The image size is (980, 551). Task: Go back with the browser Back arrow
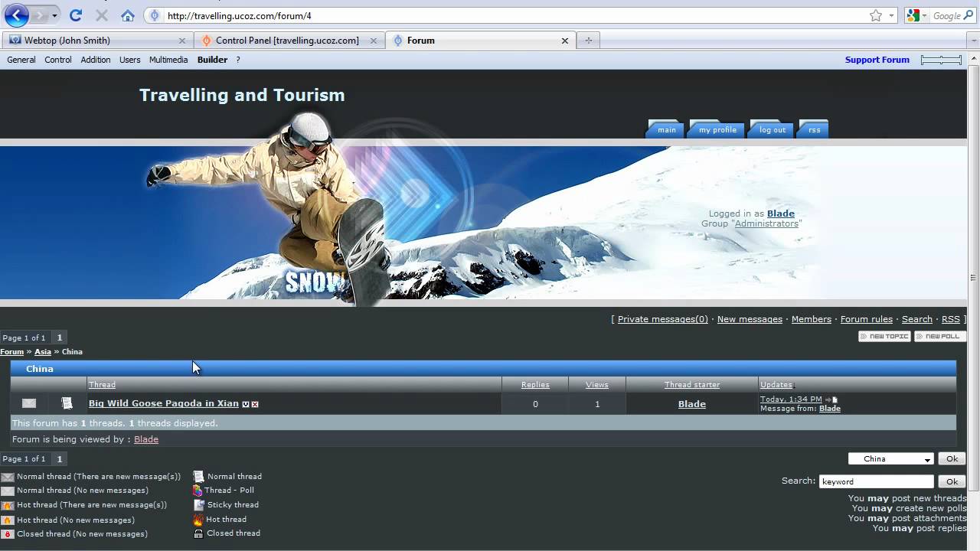click(16, 15)
